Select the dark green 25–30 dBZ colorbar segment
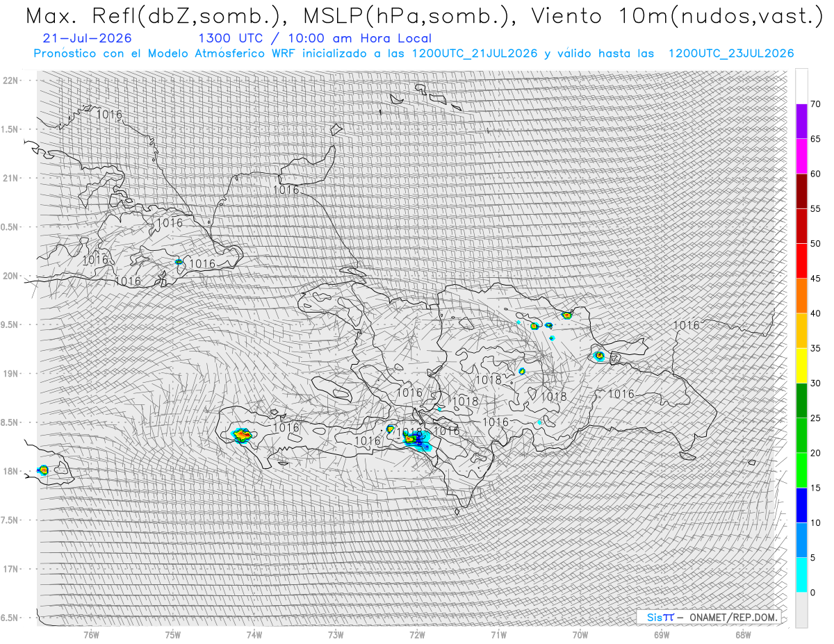The image size is (834, 644). [801, 401]
